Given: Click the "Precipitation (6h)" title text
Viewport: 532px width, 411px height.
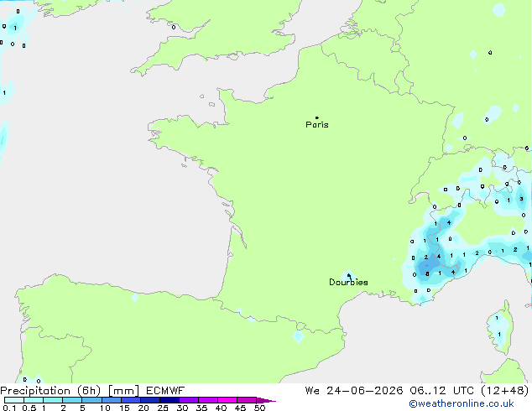Looking at the screenshot, I should click(x=50, y=391).
